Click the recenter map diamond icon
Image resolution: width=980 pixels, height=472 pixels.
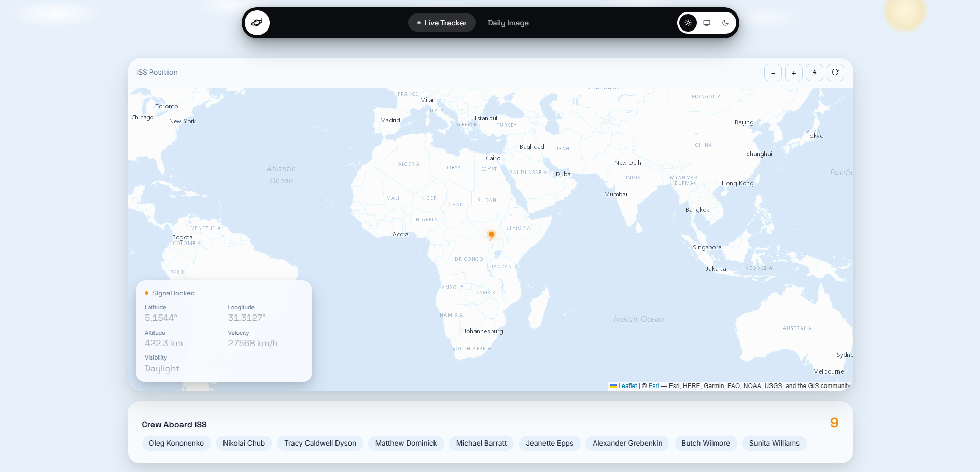click(815, 73)
